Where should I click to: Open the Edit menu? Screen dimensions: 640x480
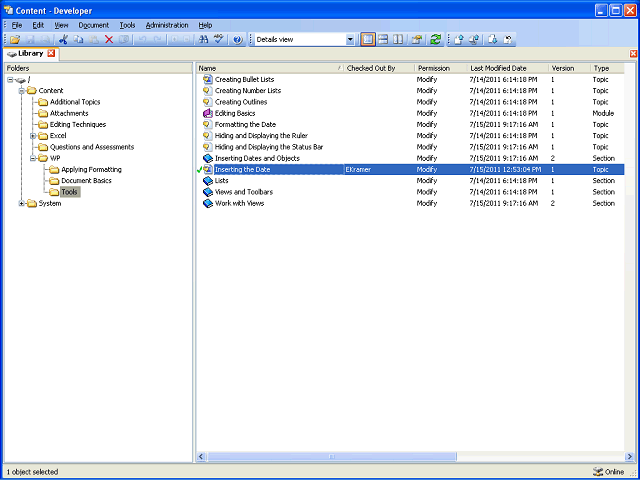point(38,25)
